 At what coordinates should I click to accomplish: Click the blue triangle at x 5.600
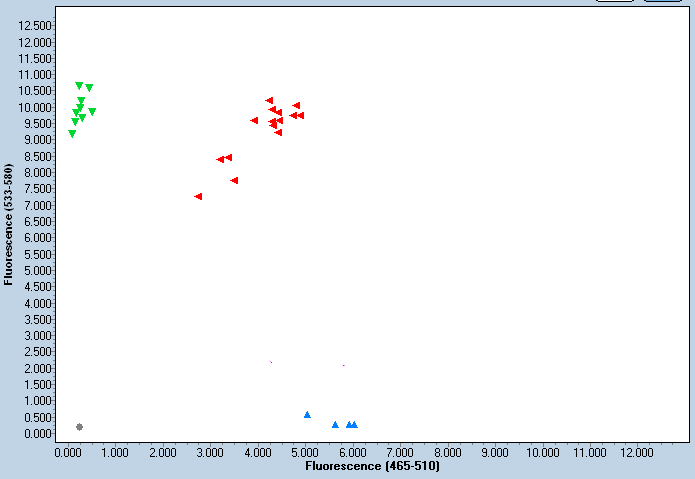pos(335,424)
